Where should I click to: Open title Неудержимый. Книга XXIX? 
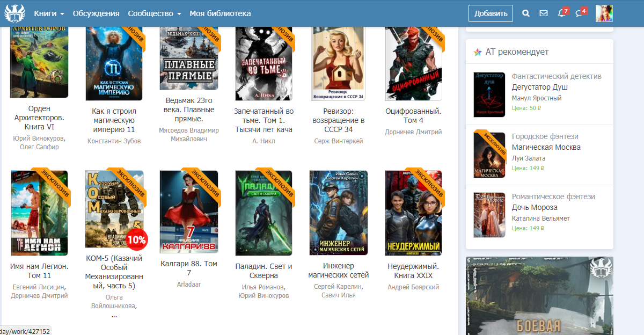point(414,271)
